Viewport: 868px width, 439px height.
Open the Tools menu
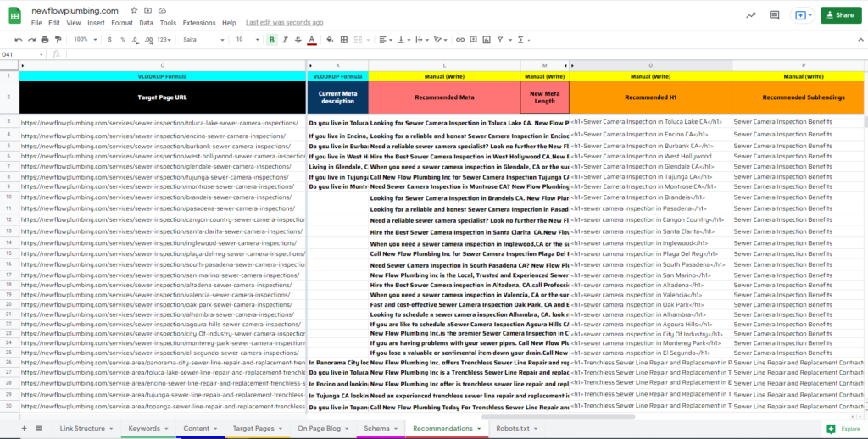point(169,23)
